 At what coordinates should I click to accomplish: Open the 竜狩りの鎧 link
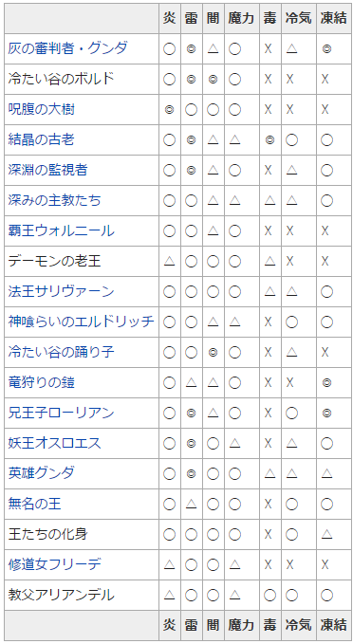click(41, 382)
